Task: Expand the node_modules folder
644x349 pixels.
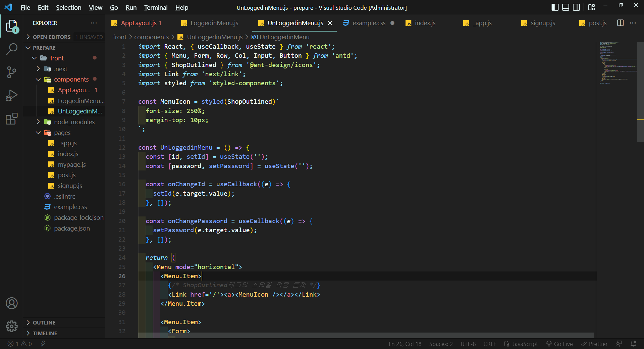Action: point(74,122)
